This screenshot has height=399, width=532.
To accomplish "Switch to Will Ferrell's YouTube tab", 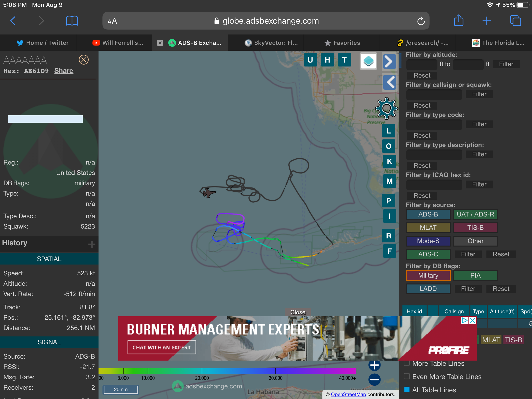I will 118,43.
